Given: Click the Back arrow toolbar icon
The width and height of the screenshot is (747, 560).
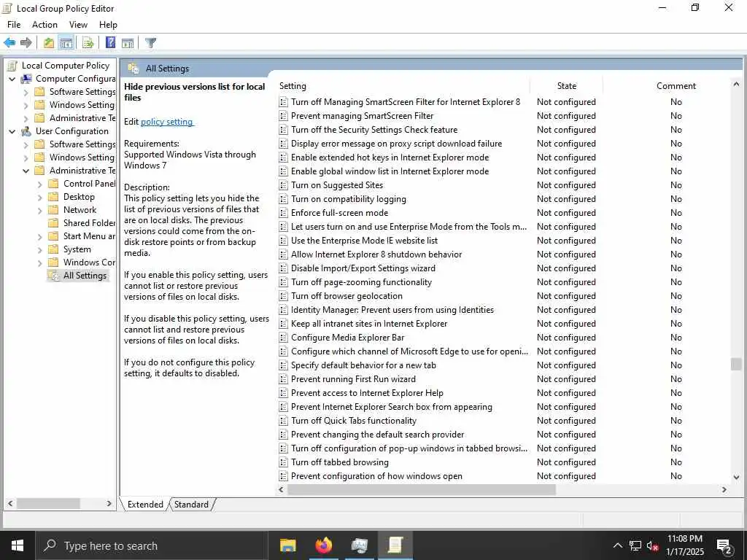Looking at the screenshot, I should coord(9,43).
